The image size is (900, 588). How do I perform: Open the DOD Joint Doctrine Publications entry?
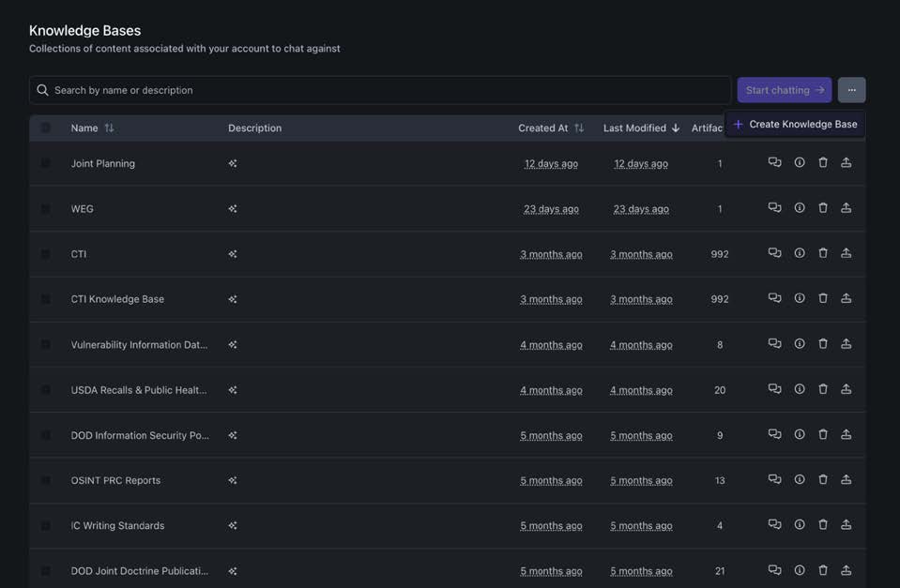pos(139,570)
